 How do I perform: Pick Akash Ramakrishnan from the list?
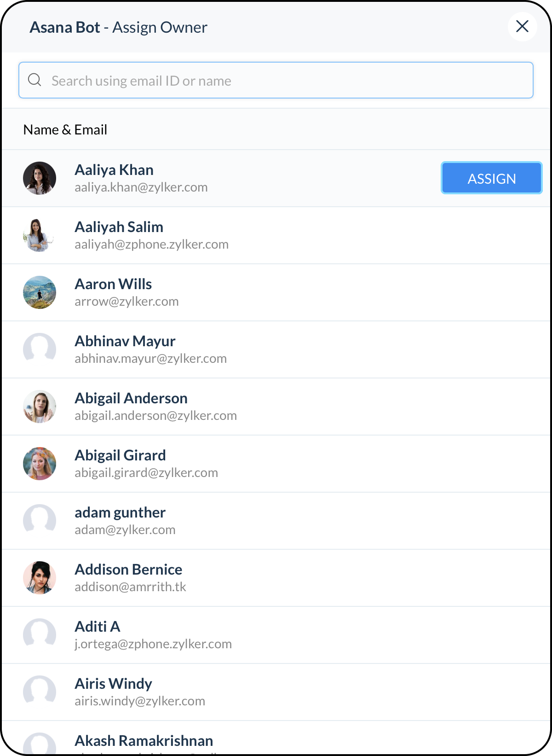276,738
